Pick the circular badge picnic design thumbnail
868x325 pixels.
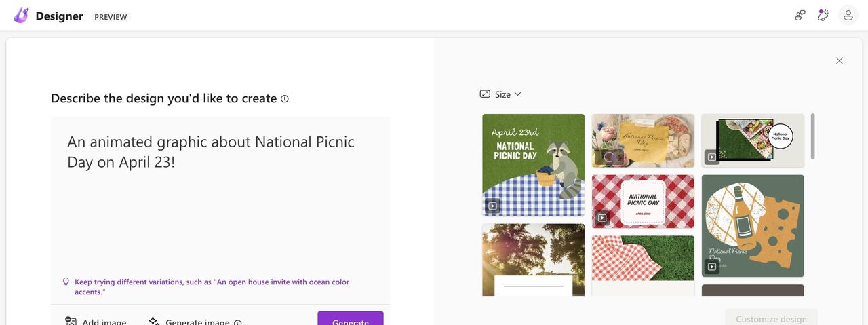point(752,140)
